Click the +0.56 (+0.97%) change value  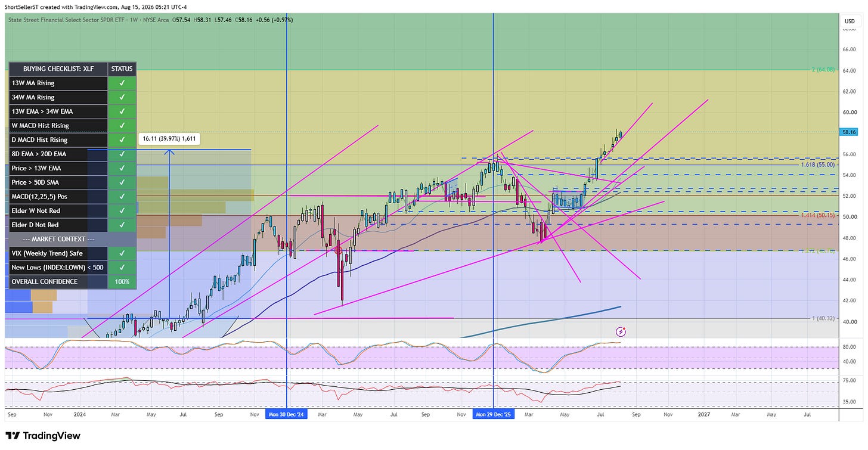275,20
